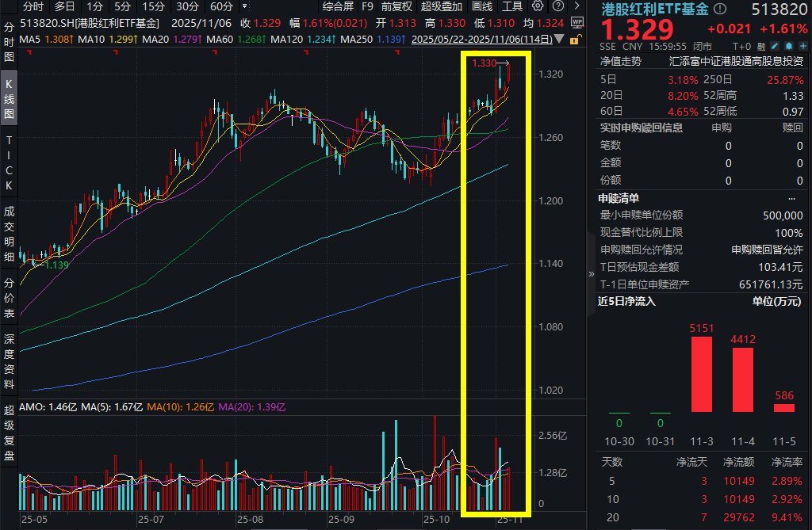Select the 15分 period tab
Image resolution: width=812 pixels, height=530 pixels.
154,6
